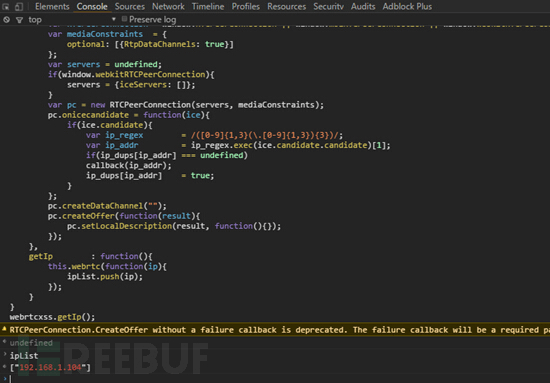Enable the Preserve log checkbox

tap(124, 19)
